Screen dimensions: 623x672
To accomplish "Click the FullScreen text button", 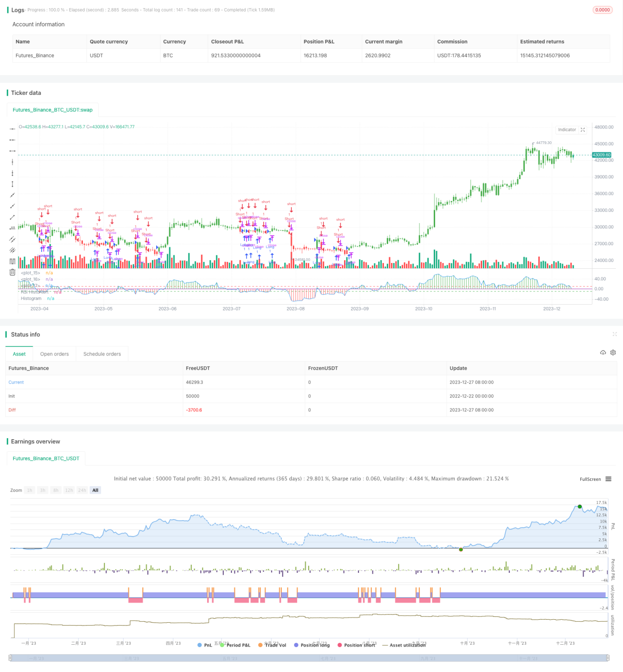I will click(x=590, y=479).
